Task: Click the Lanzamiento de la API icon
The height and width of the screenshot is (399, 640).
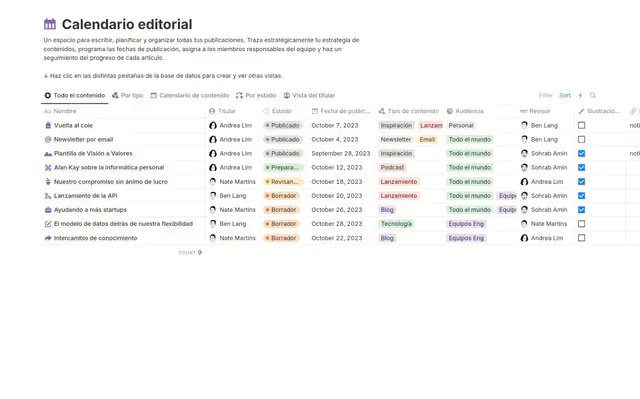Action: (x=48, y=196)
